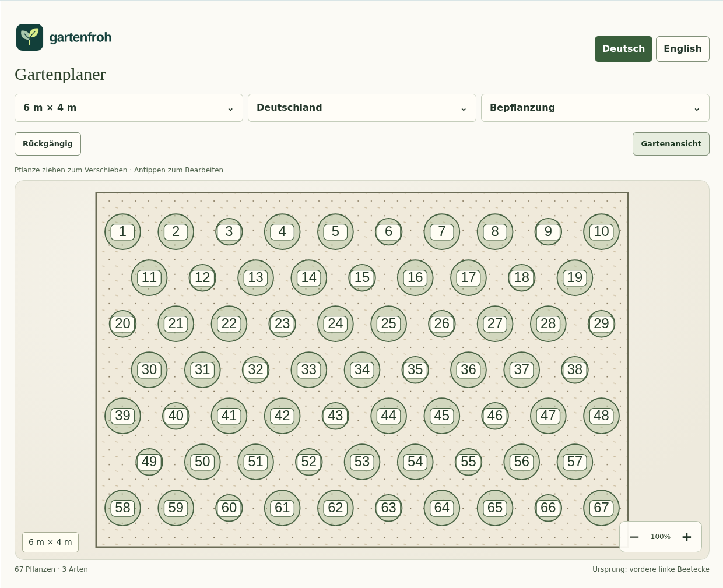723x588 pixels.
Task: Select plant number 10
Action: coord(601,231)
